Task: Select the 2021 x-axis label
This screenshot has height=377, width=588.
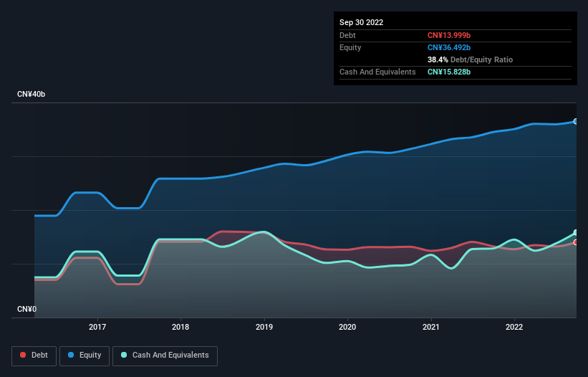Action: tap(431, 327)
